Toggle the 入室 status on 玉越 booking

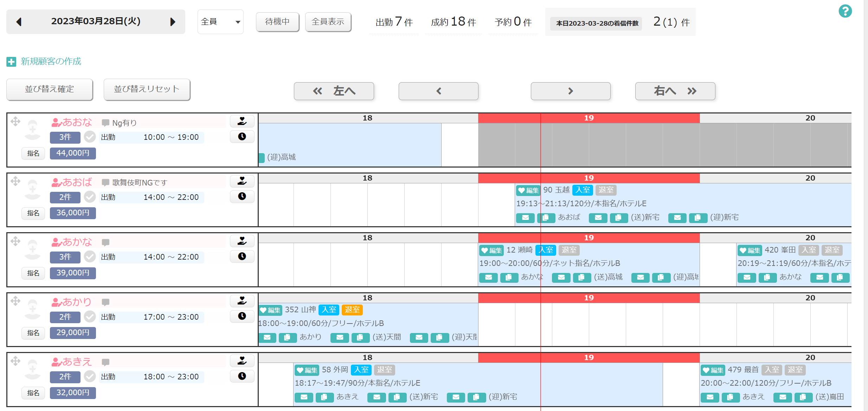(x=583, y=190)
